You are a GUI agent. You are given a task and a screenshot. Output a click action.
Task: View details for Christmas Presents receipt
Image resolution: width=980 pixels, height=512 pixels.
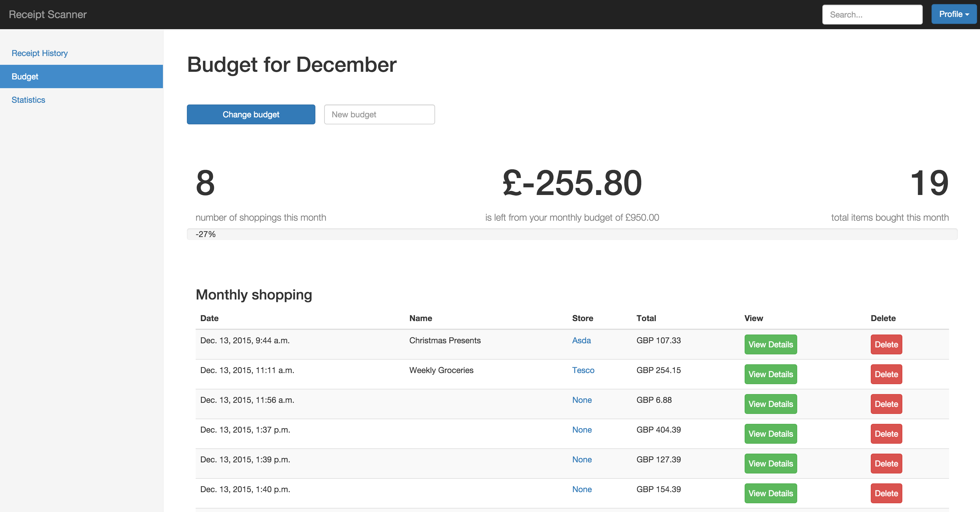770,345
